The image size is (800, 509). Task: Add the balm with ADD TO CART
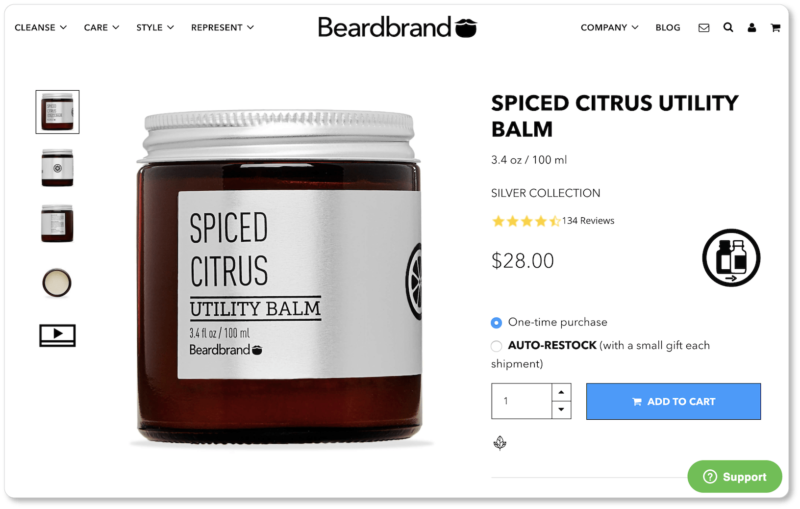(673, 401)
